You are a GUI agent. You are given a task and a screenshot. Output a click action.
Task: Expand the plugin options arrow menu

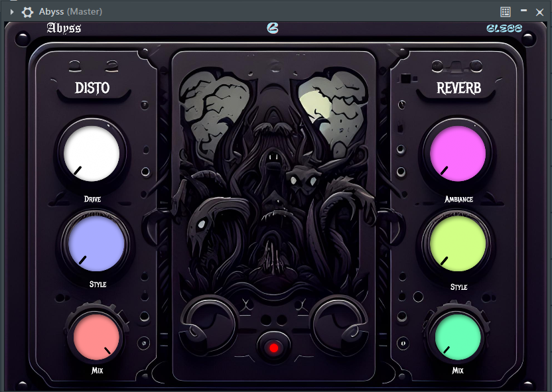(12, 12)
